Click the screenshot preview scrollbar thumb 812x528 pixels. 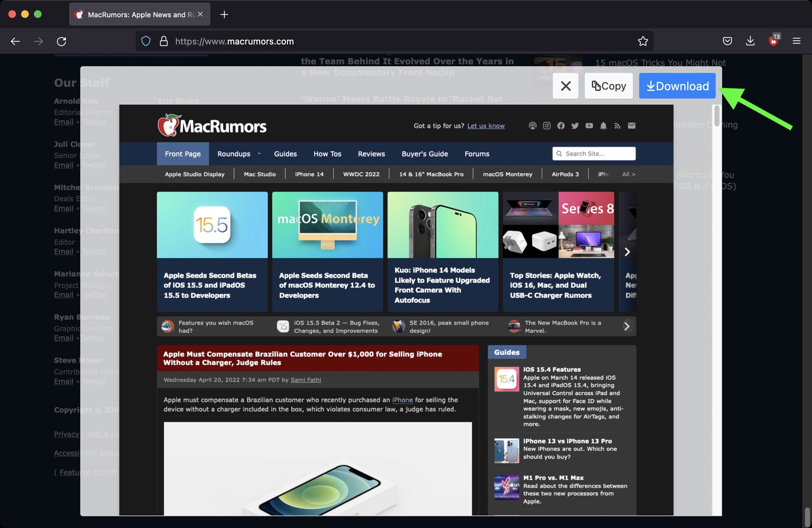coord(717,116)
